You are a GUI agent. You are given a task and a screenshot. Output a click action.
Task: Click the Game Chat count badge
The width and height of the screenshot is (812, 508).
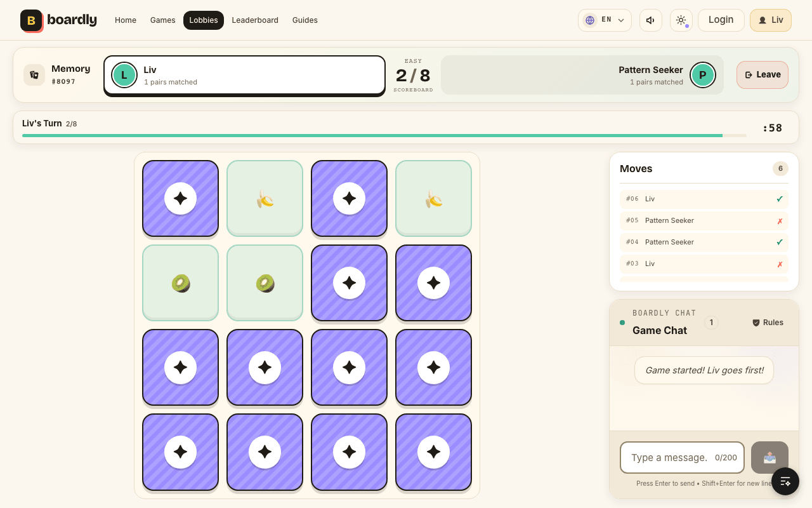711,323
